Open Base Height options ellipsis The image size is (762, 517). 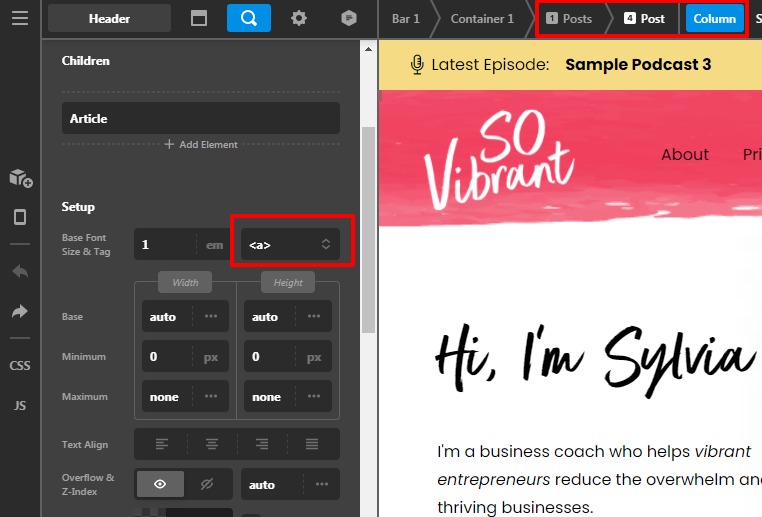click(314, 316)
